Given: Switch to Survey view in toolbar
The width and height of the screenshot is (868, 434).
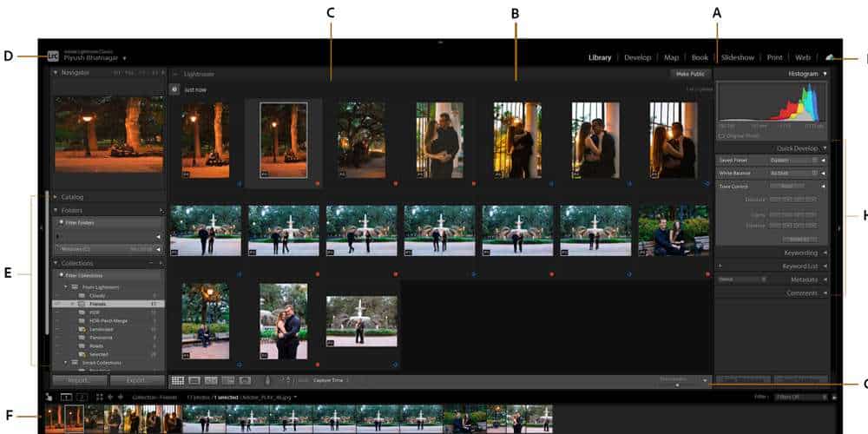Looking at the screenshot, I should click(x=228, y=380).
